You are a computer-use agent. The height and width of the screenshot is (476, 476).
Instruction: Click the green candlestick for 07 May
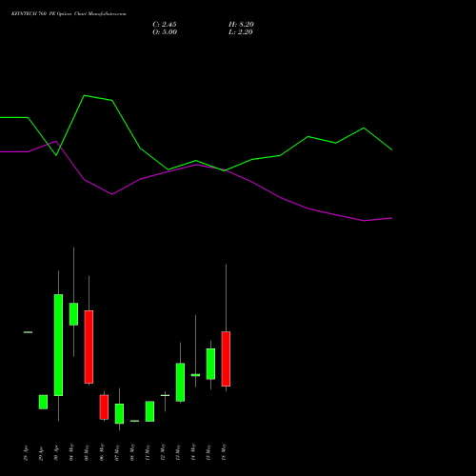point(119,414)
